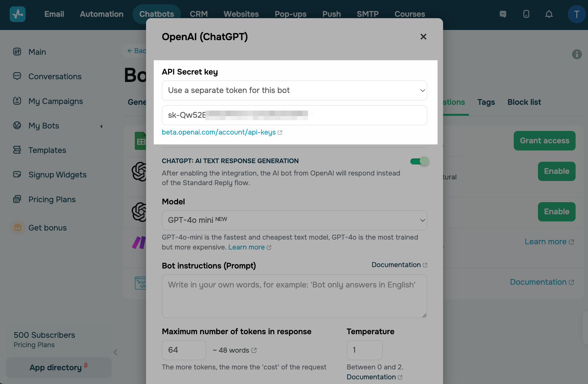588x384 pixels.
Task: Click the Templates sidebar icon
Action: (x=17, y=150)
